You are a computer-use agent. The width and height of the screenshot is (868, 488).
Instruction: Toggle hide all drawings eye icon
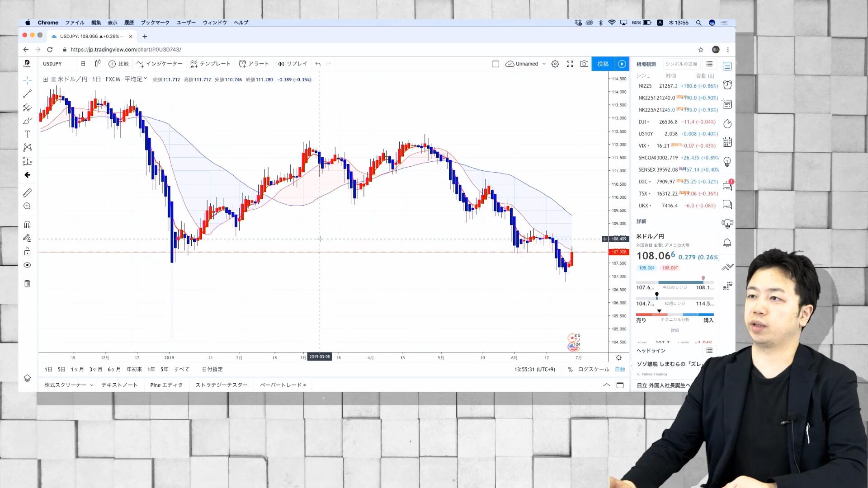point(28,265)
